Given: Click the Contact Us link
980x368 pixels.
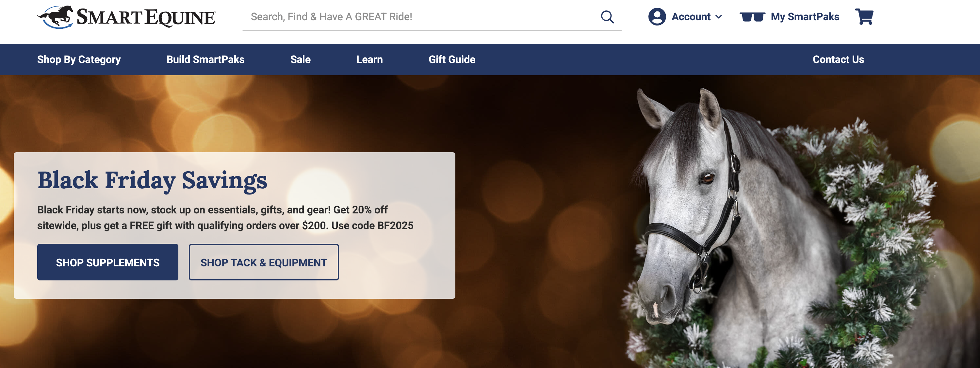Looking at the screenshot, I should [838, 59].
